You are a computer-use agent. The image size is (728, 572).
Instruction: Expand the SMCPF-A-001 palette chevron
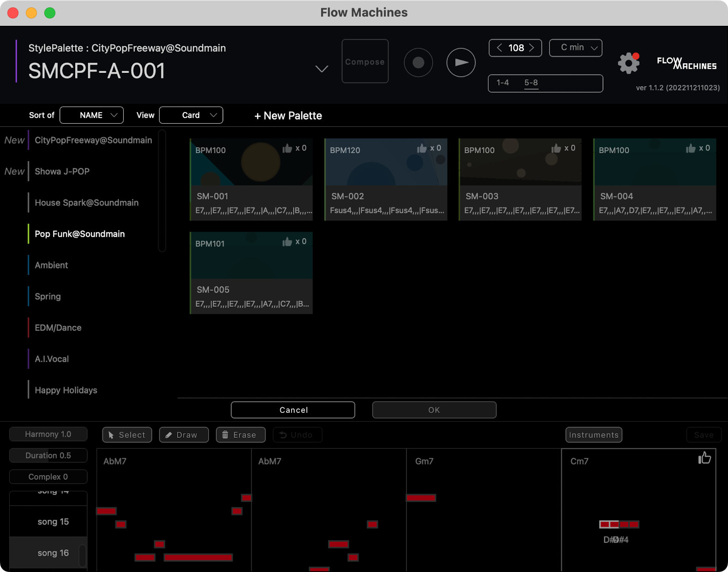(x=322, y=69)
